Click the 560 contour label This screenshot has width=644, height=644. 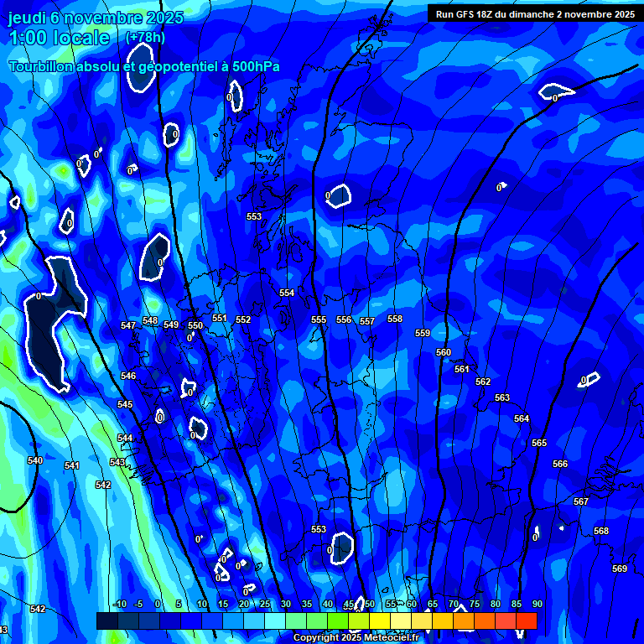coord(444,352)
